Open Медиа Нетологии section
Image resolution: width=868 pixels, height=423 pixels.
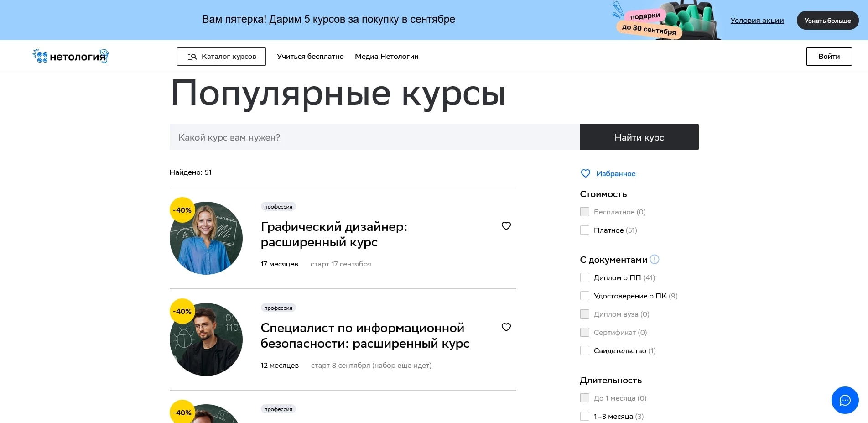click(x=386, y=57)
